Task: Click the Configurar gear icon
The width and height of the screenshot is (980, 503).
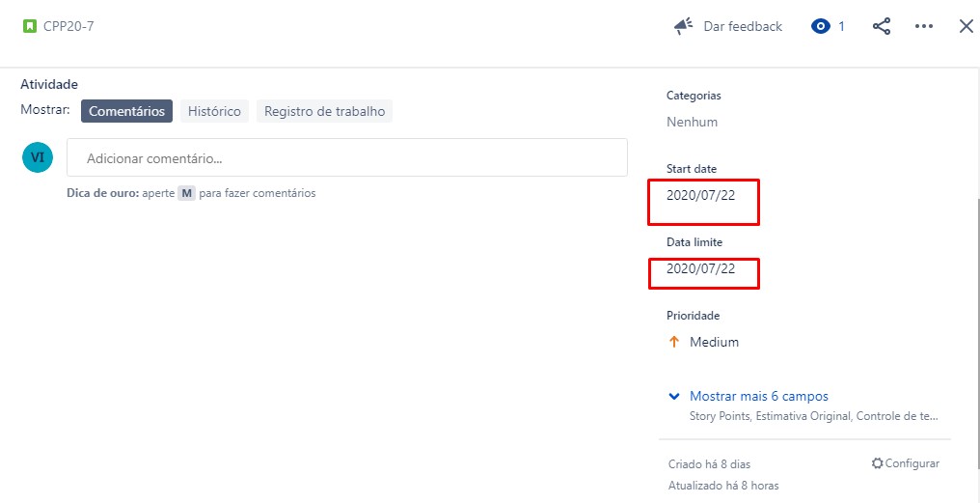Action: click(877, 463)
